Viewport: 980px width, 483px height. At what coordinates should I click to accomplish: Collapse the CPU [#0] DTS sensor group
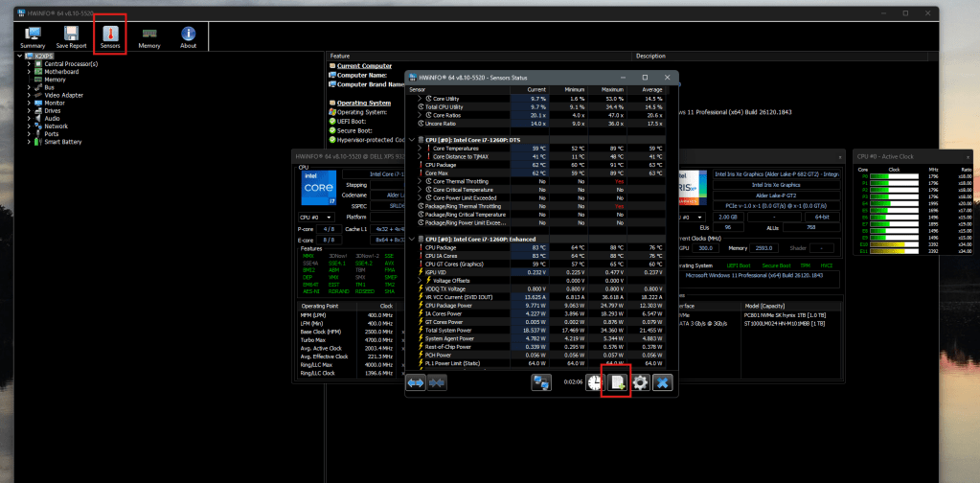[412, 139]
